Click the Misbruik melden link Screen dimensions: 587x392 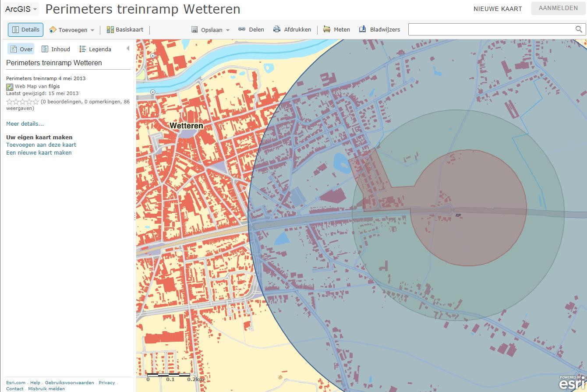pos(46,389)
